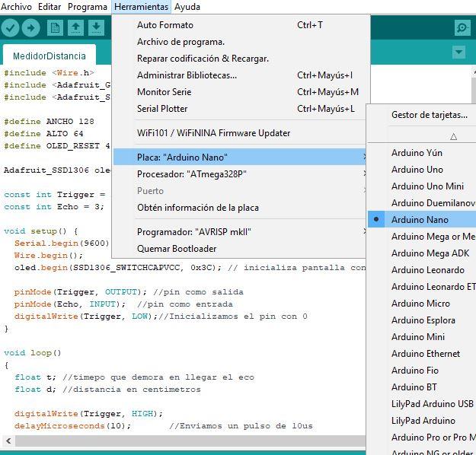Viewport: 476px width, 455px height.
Task: Open the Serial Plotter
Action: (x=239, y=109)
